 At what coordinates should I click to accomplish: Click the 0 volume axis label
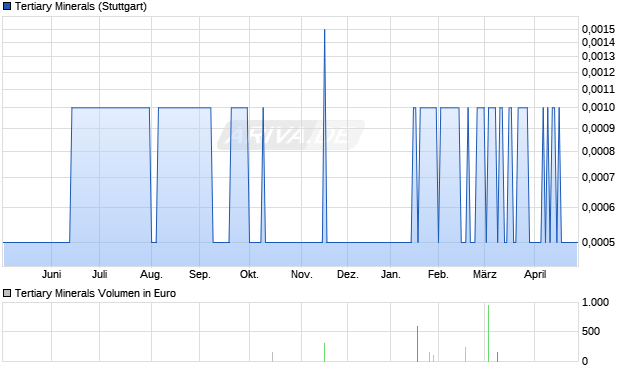tap(585, 361)
